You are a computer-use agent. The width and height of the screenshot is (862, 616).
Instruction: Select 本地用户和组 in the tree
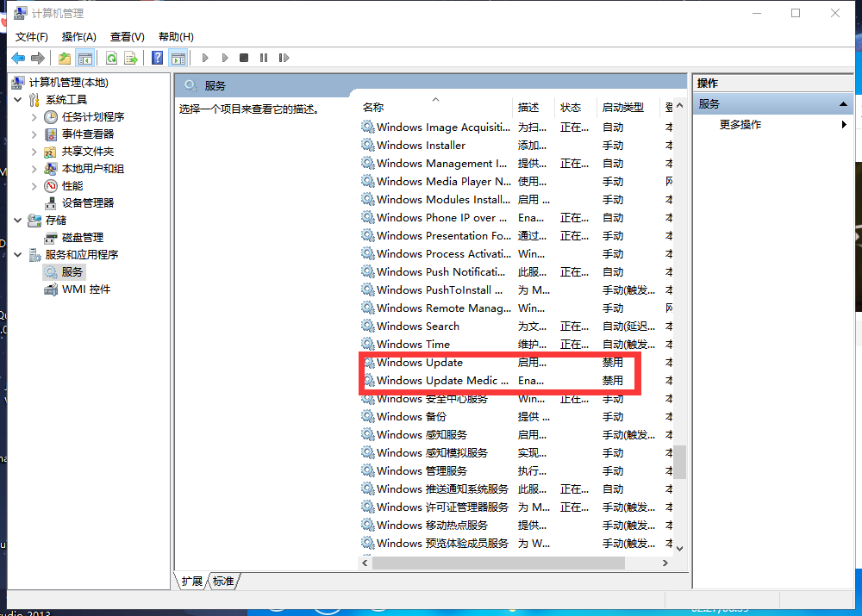point(93,169)
